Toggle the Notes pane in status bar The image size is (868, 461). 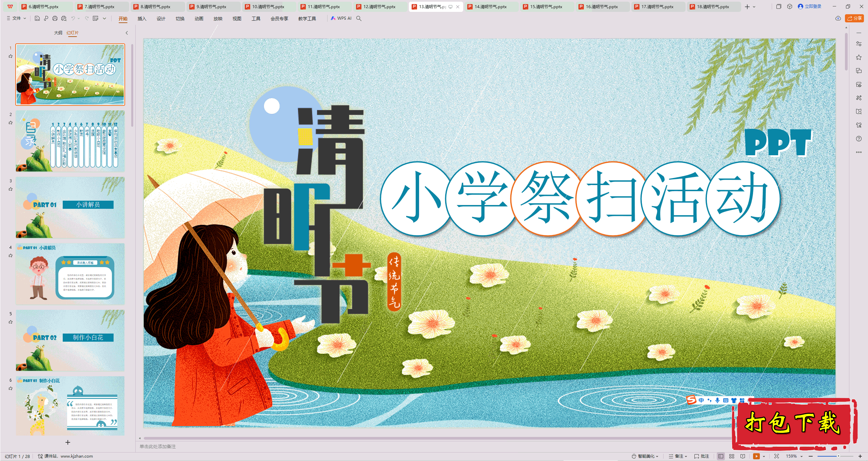click(x=678, y=456)
